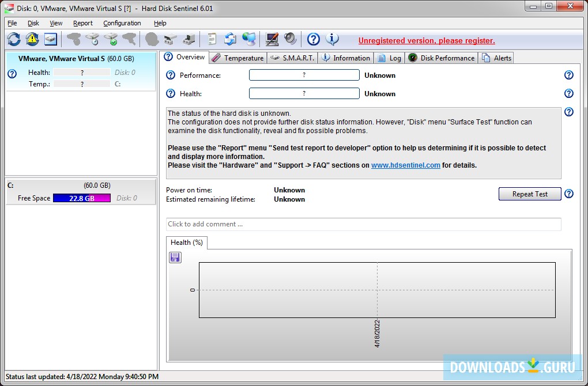Click the greyed monitor and tower toolbar icon
This screenshot has height=386, width=588.
189,39
